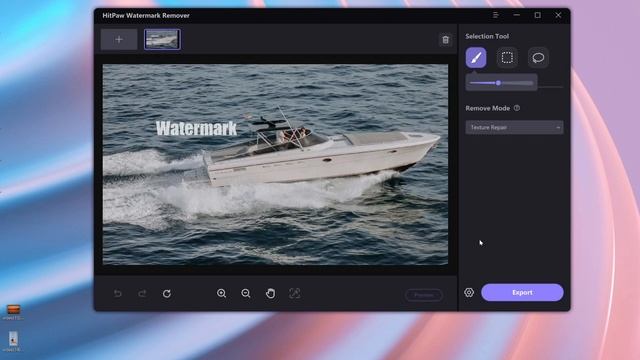Expand the Texture Repair dropdown
This screenshot has width=640, height=360.
pyautogui.click(x=514, y=127)
